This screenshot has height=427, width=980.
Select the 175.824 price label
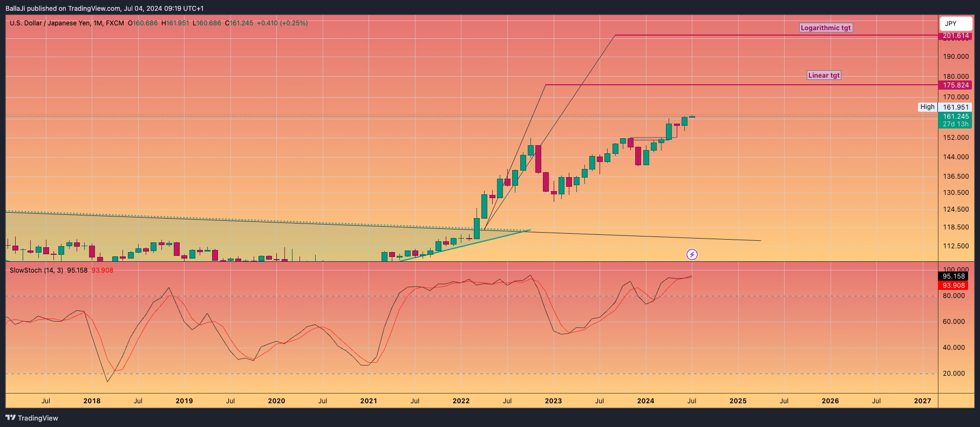pos(956,85)
